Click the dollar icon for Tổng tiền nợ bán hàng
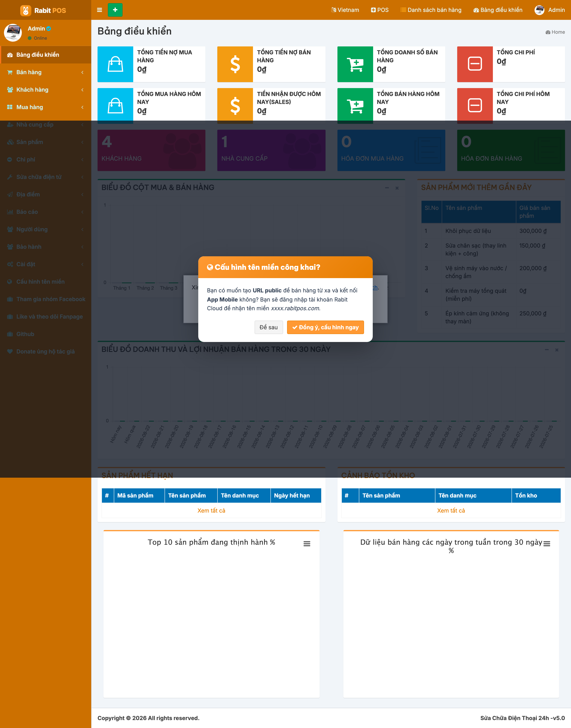The image size is (571, 728). click(x=235, y=64)
